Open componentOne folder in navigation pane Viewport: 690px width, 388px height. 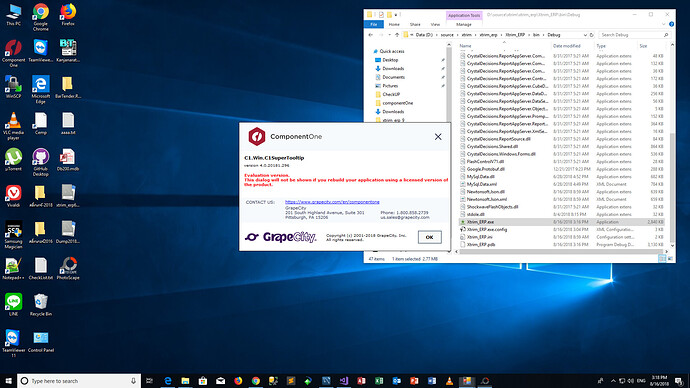coord(398,103)
